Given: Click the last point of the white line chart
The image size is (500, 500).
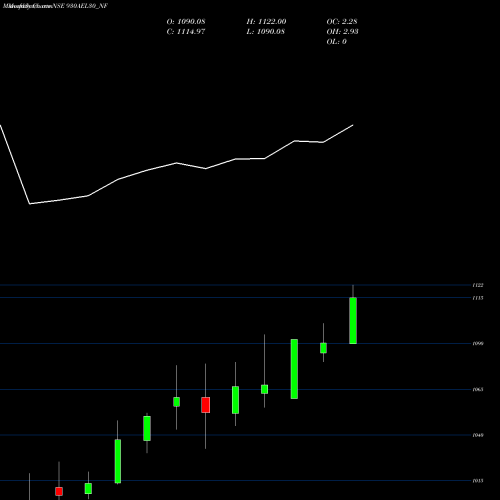Looking at the screenshot, I should point(353,125).
